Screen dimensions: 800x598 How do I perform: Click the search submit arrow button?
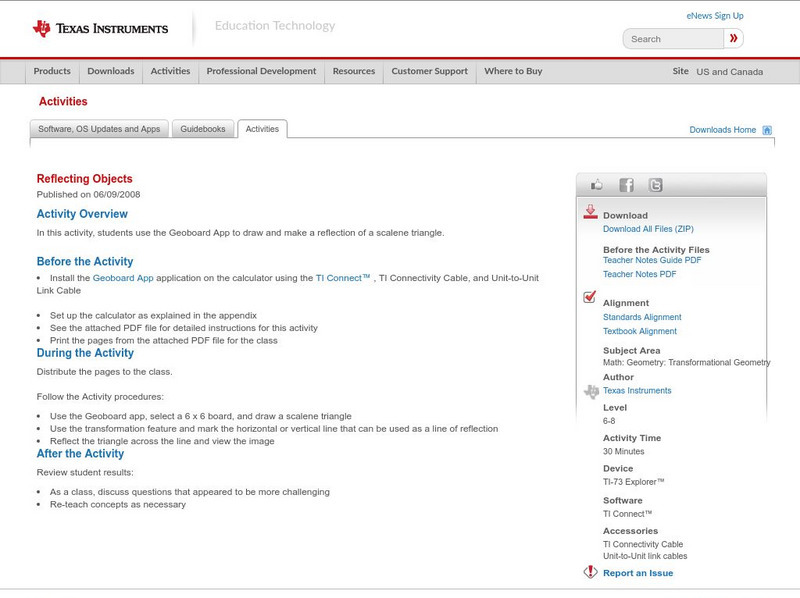pyautogui.click(x=734, y=39)
